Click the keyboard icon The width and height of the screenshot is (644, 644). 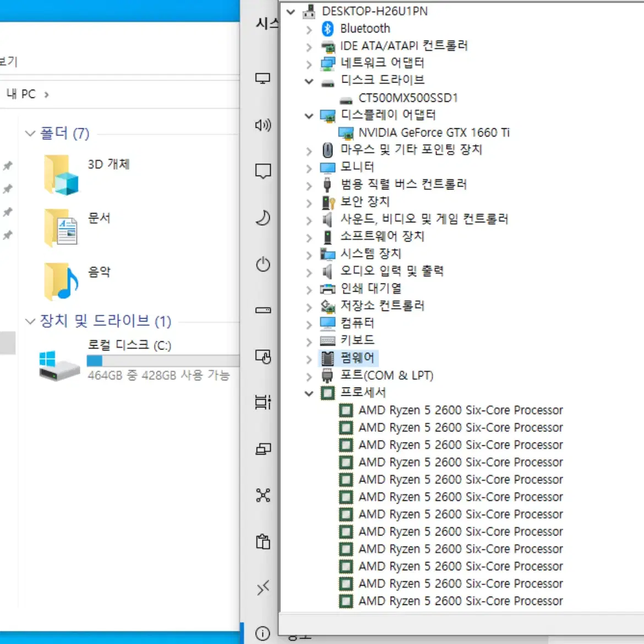pyautogui.click(x=328, y=341)
